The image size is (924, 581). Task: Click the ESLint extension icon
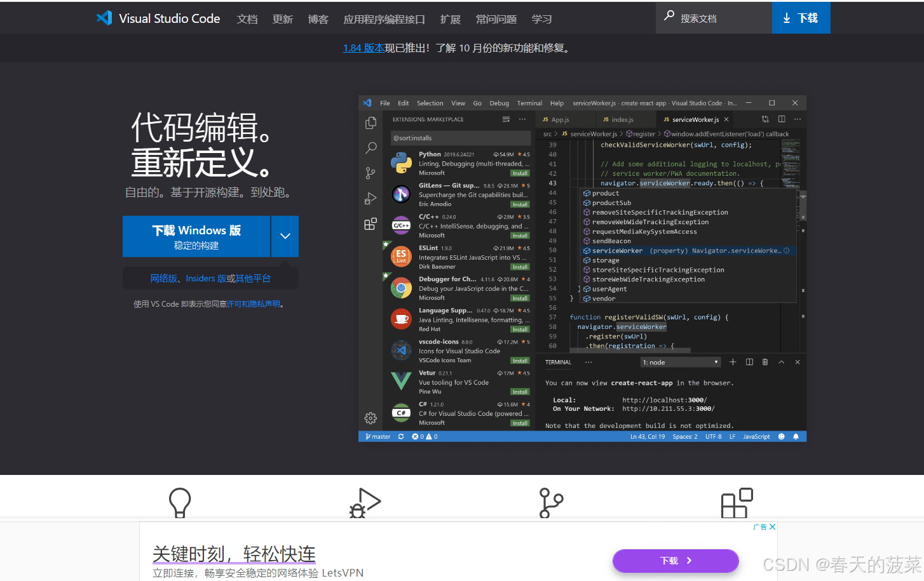pos(401,257)
